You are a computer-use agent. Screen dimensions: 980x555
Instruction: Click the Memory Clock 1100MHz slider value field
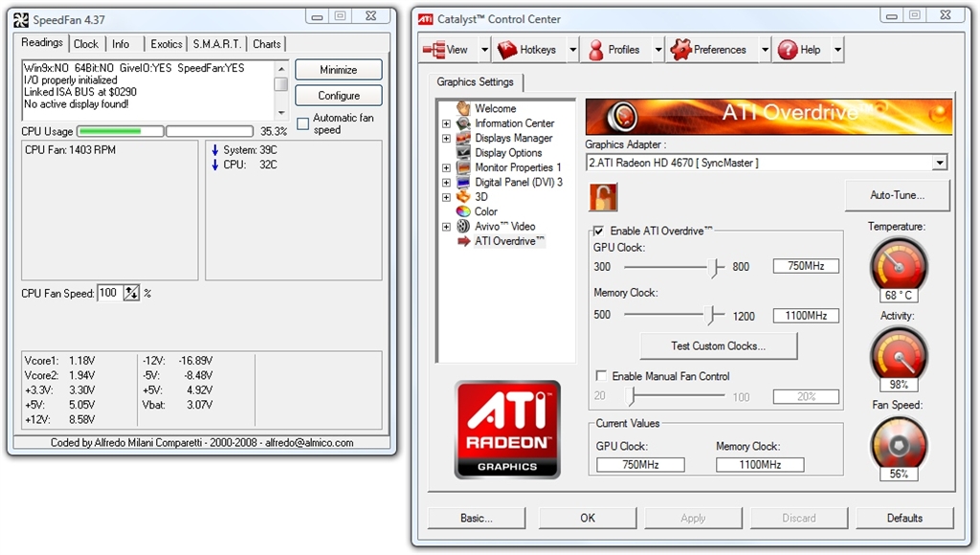[806, 316]
